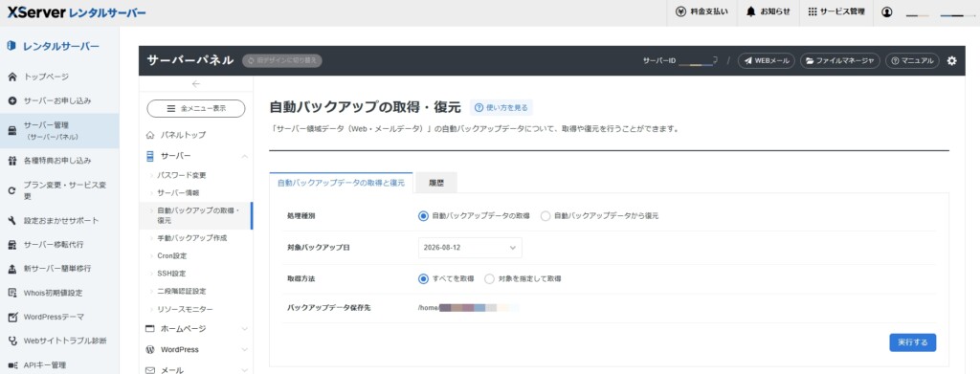Click Whois初期値設定 icon
Viewport: 980px width, 374px height.
click(11, 293)
